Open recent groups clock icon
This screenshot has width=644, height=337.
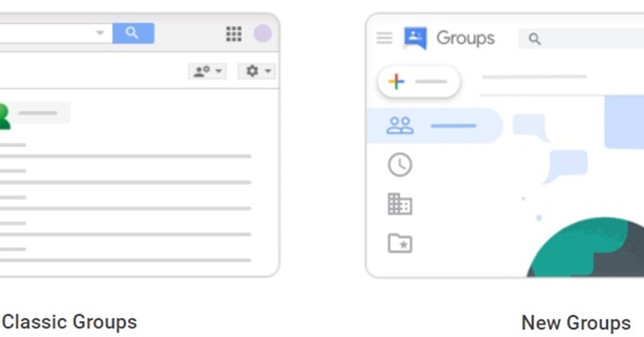[400, 165]
